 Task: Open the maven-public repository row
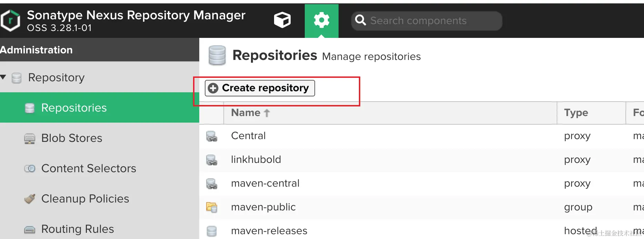coord(422,207)
